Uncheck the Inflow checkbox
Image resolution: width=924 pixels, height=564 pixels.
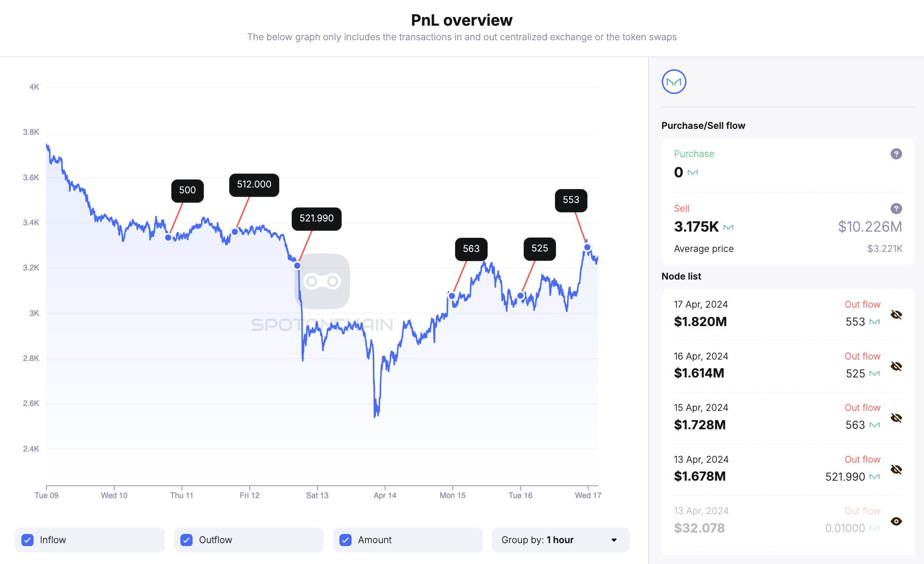pyautogui.click(x=28, y=540)
